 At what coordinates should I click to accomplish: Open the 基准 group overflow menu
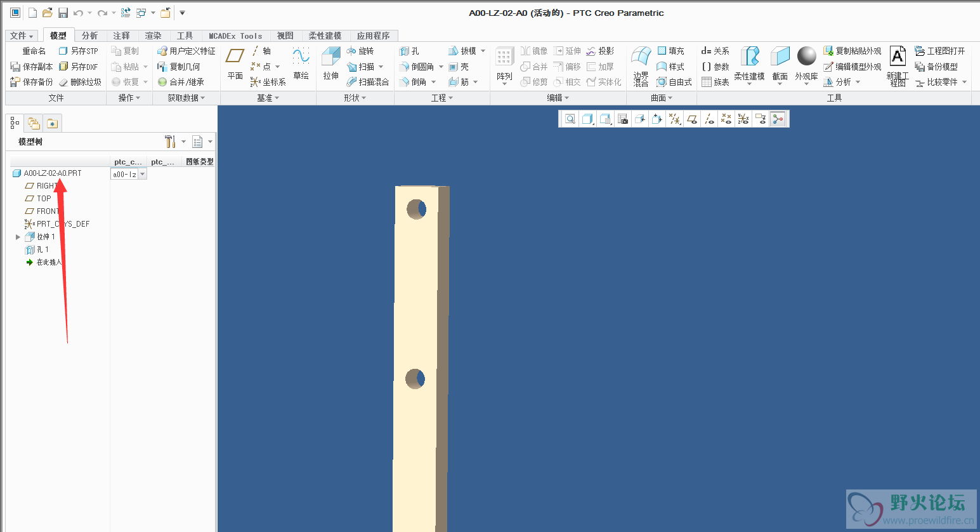click(268, 98)
